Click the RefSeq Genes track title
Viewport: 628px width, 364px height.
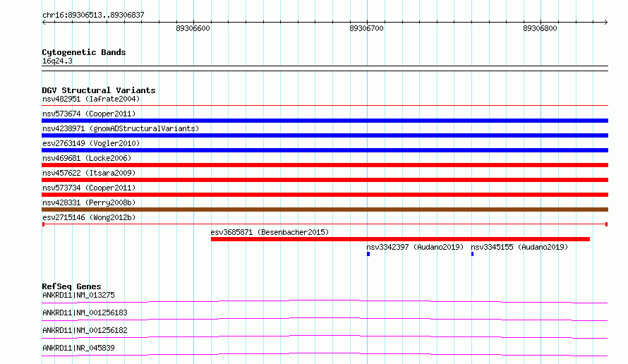tap(71, 286)
